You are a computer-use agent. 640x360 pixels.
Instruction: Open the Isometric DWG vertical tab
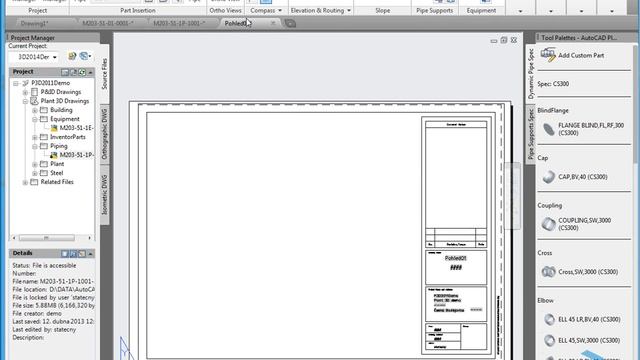click(x=104, y=195)
